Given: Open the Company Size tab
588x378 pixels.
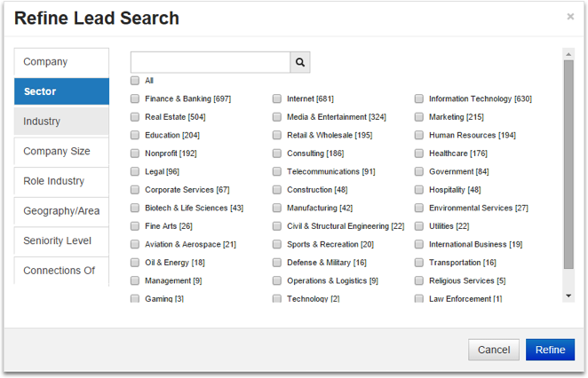Looking at the screenshot, I should tap(61, 152).
